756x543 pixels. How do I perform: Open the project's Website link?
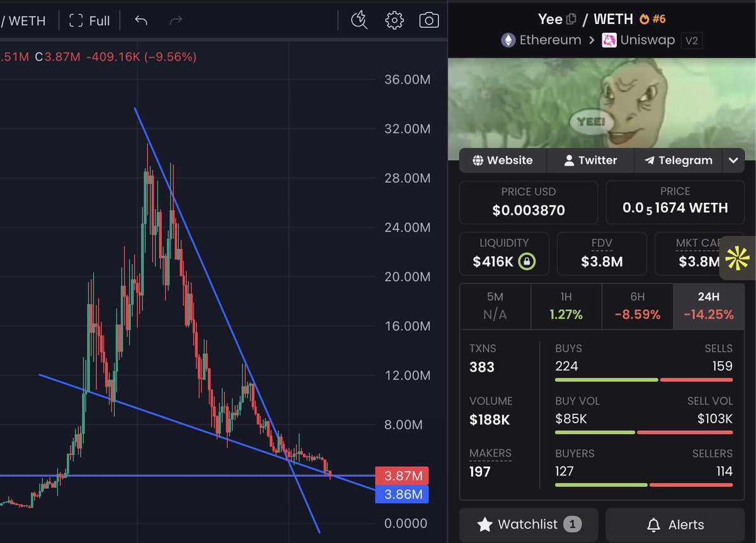502,160
